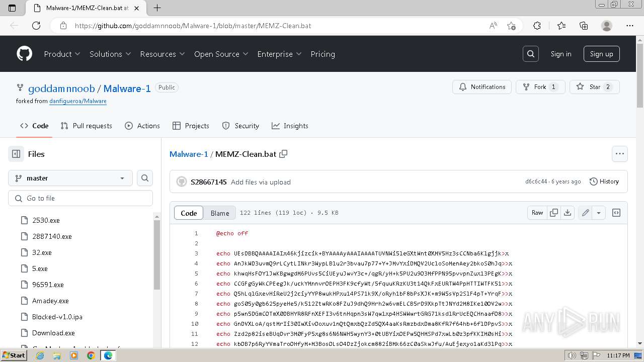The height and width of the screenshot is (362, 644).
Task: Open Internet Explorer from the taskbar
Action: (40, 355)
